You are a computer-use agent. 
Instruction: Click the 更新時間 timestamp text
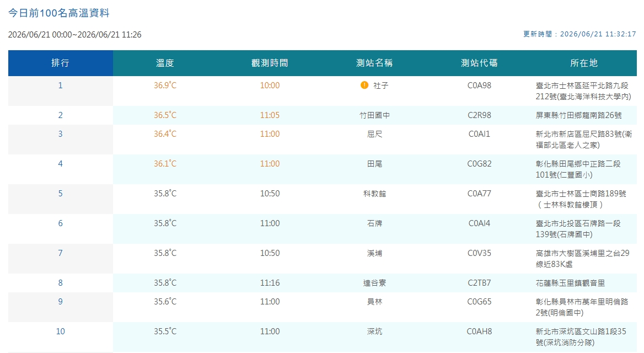pos(579,34)
